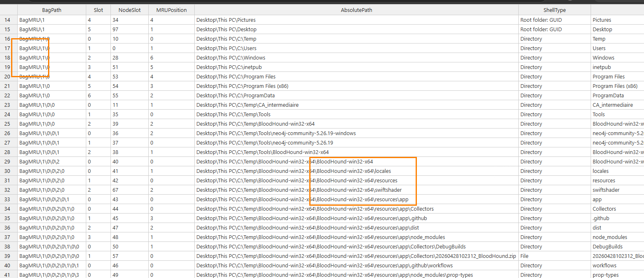
Task: Select the CA_intermediaire name cell after ShellType
Action: pyautogui.click(x=617, y=105)
